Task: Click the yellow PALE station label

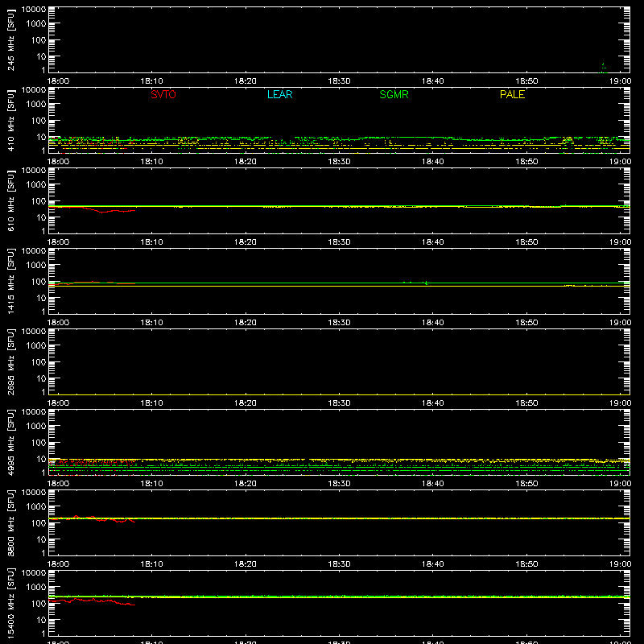Action: 512,94
